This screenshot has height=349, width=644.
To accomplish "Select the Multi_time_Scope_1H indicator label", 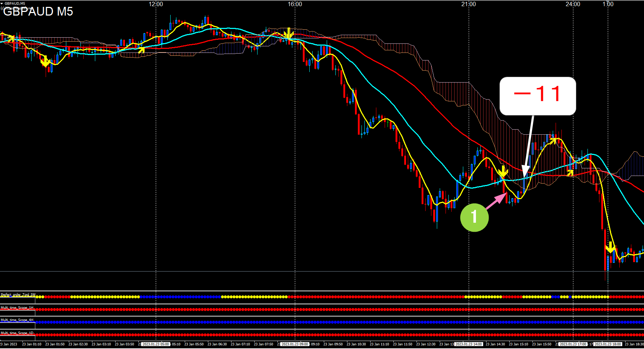I will coord(17,307).
